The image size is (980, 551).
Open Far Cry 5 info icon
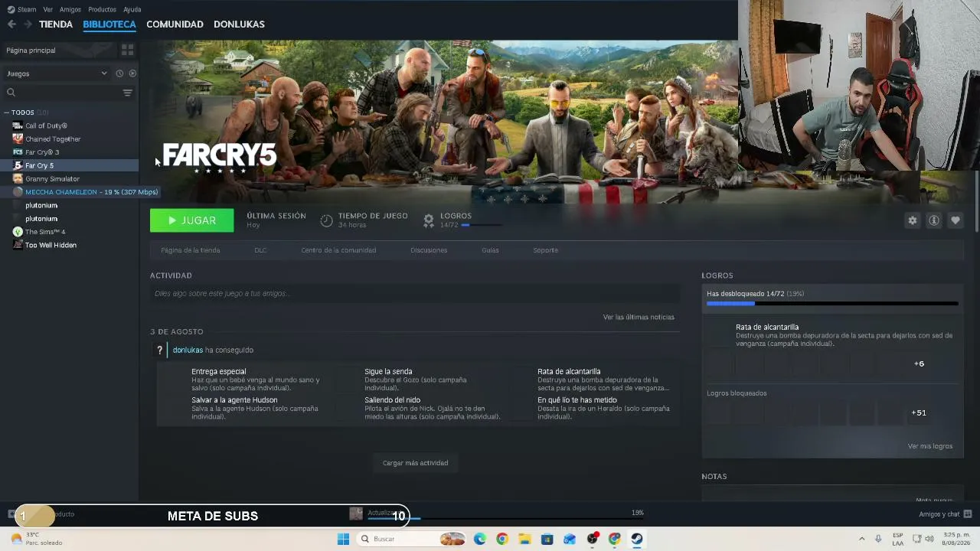click(934, 220)
